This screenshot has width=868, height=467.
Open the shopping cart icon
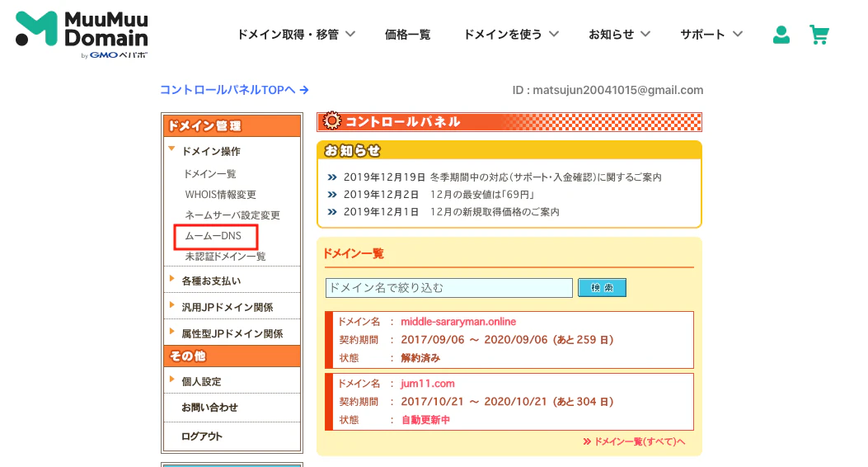pyautogui.click(x=819, y=35)
